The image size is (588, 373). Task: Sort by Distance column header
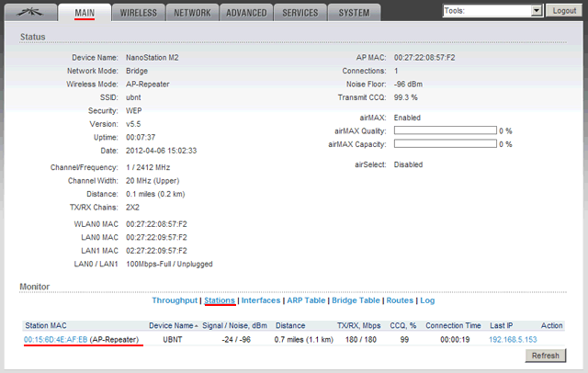pyautogui.click(x=290, y=325)
